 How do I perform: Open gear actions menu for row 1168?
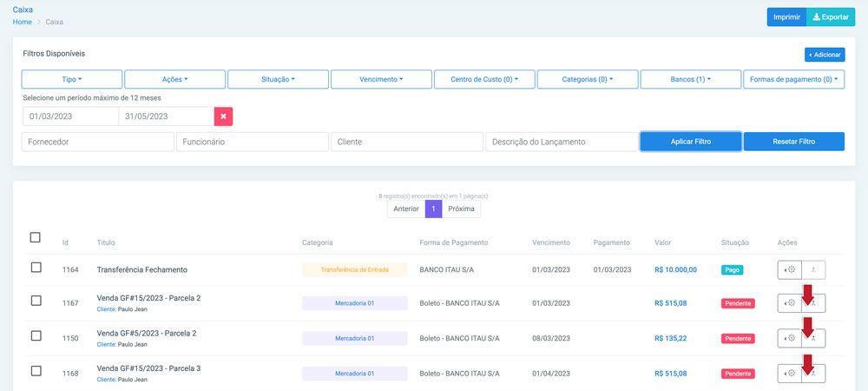[789, 374]
